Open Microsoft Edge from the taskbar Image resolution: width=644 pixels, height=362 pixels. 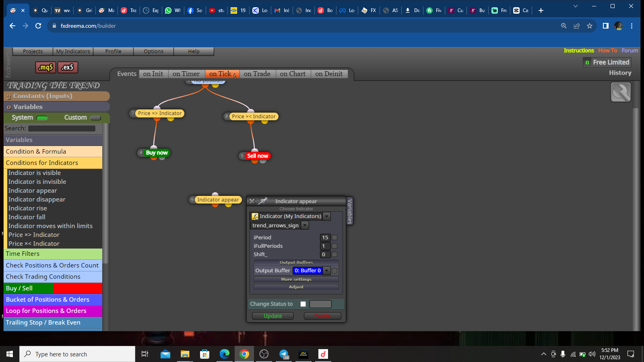224,354
